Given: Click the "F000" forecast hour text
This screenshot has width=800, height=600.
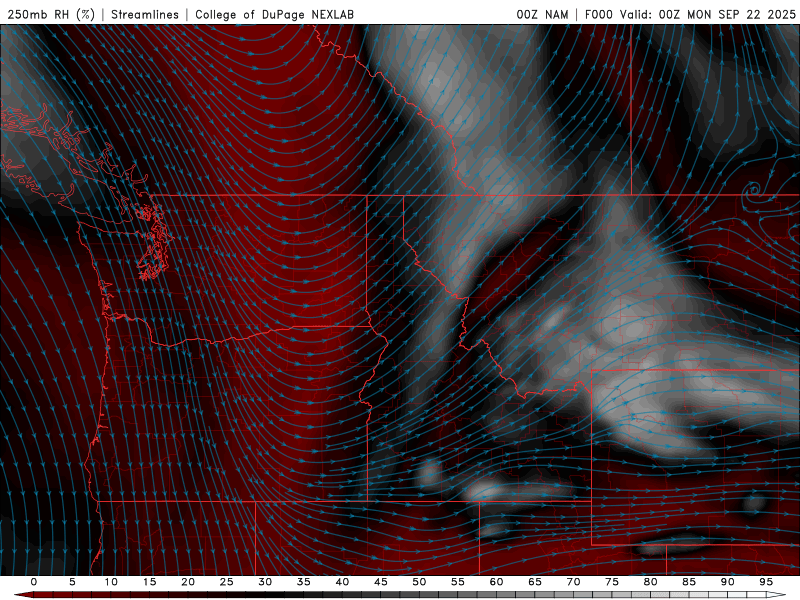Looking at the screenshot, I should tap(598, 14).
